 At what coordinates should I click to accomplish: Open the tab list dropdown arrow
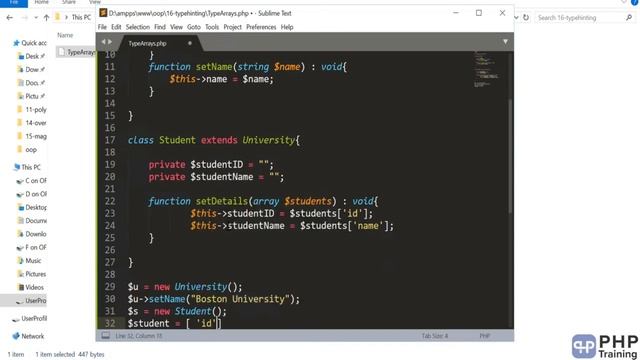505,42
